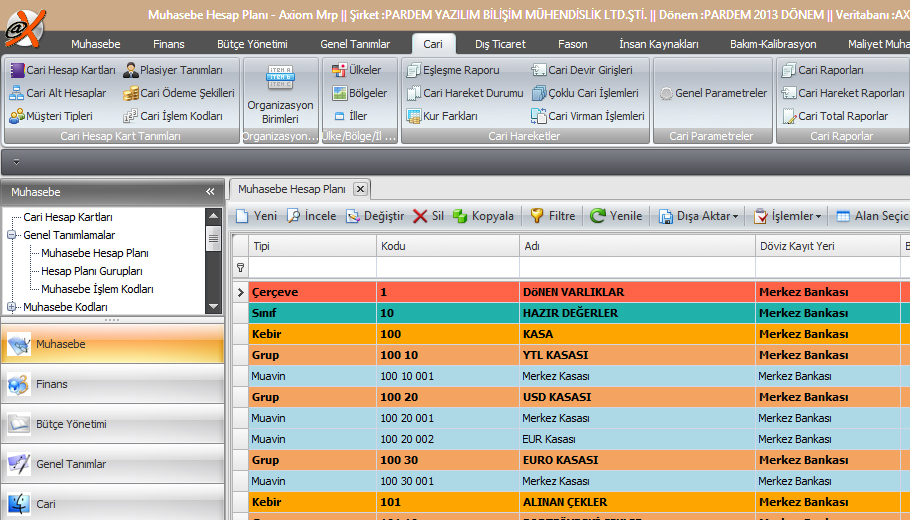Open Cari Raporları
Image resolution: width=910 pixels, height=520 pixels.
[x=822, y=70]
